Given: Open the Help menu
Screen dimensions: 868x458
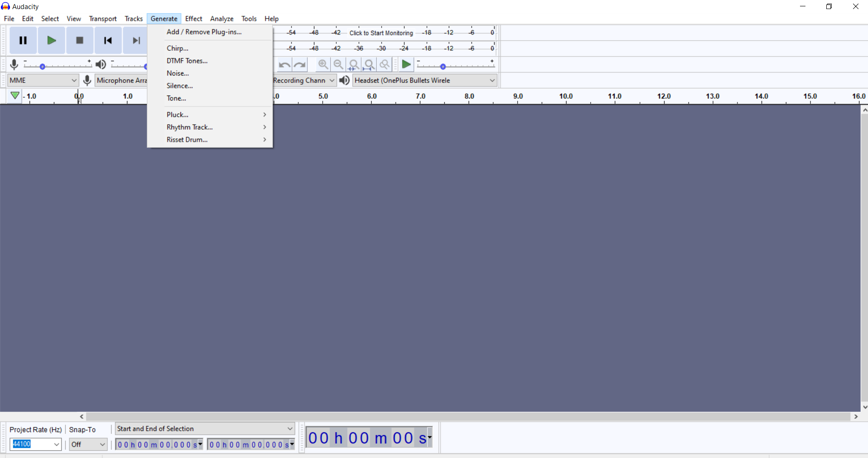Looking at the screenshot, I should pyautogui.click(x=272, y=19).
